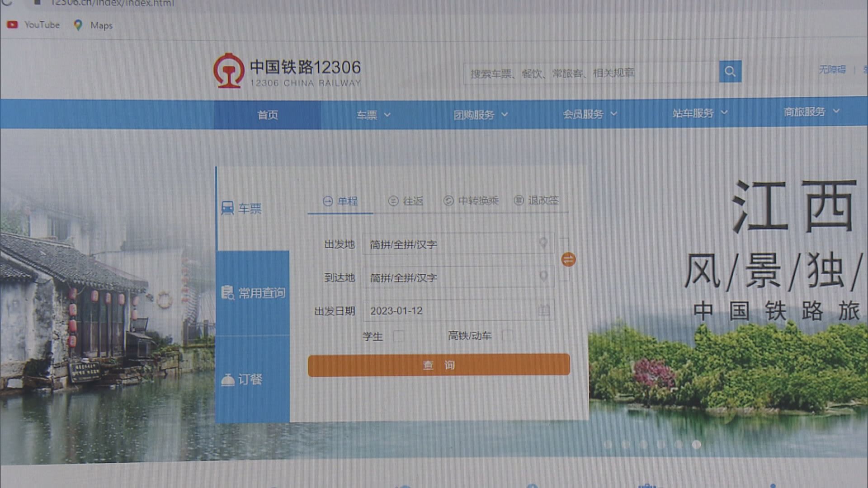
Task: Switch to the 中转换乘 transfer tab
Action: tap(471, 201)
